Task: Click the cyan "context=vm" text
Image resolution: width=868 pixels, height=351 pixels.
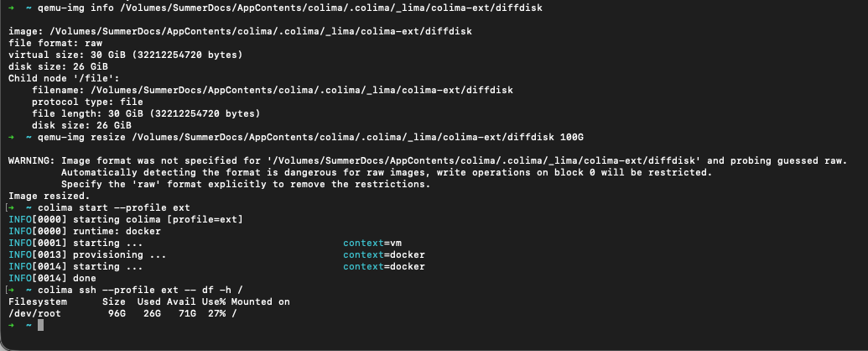Action: click(372, 243)
